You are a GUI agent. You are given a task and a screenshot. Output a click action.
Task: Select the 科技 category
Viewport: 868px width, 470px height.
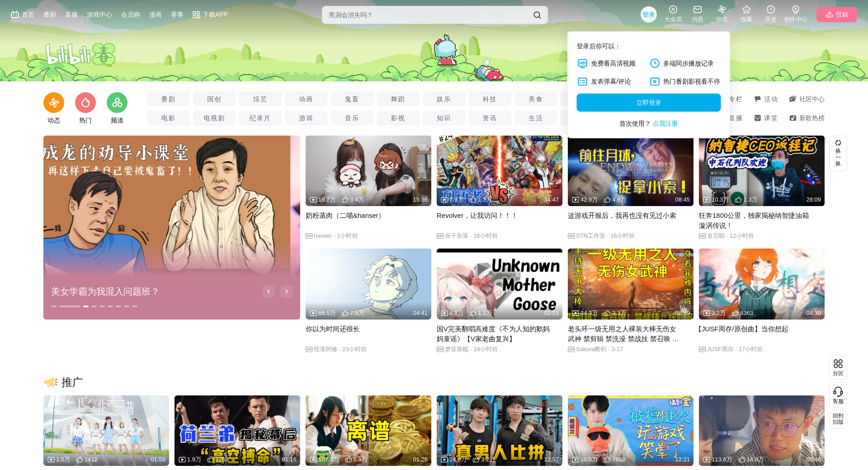point(490,99)
